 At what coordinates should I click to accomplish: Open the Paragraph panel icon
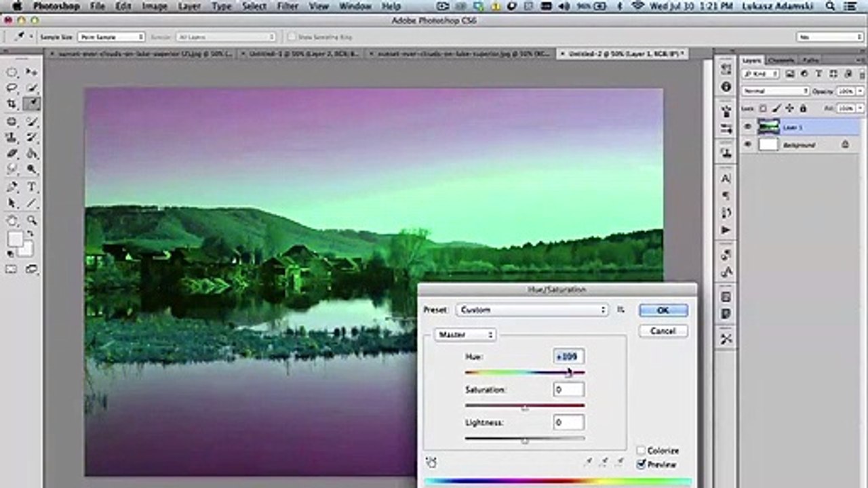pos(726,196)
